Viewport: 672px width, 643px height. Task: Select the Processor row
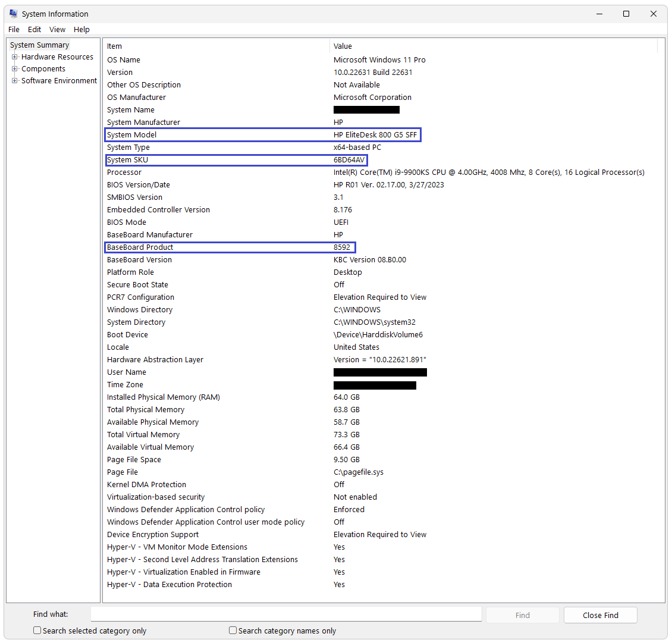pos(380,172)
